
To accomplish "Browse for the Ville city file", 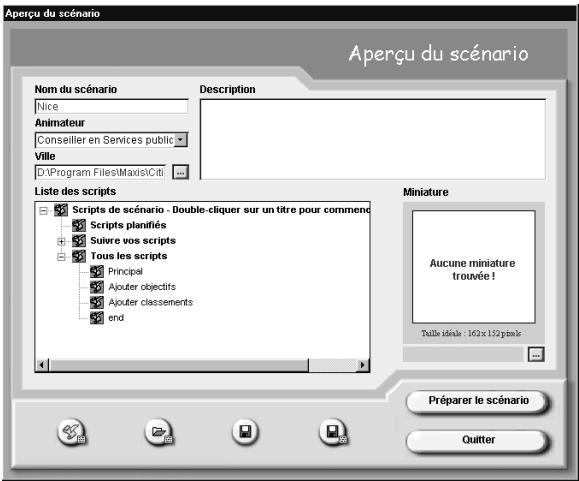I will pos(181,172).
